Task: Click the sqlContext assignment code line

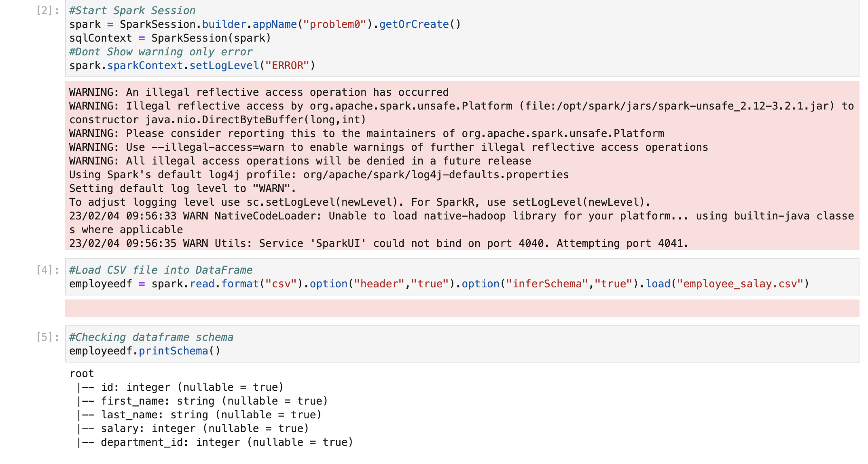Action: point(170,38)
